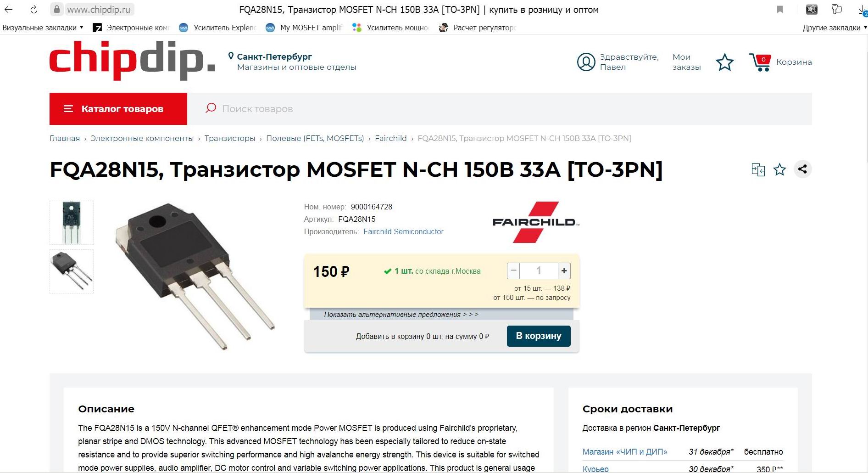Add this product to favorites star
Viewport: 868px width, 473px height.
pos(779,169)
